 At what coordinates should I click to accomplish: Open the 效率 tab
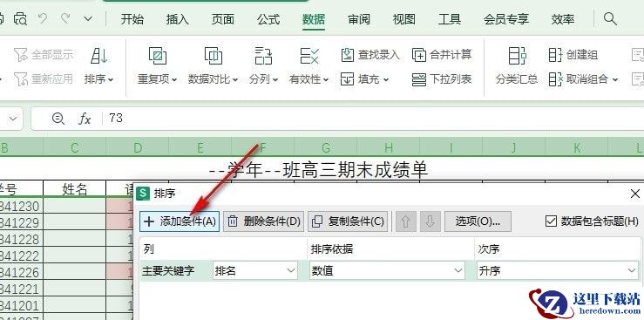point(563,19)
